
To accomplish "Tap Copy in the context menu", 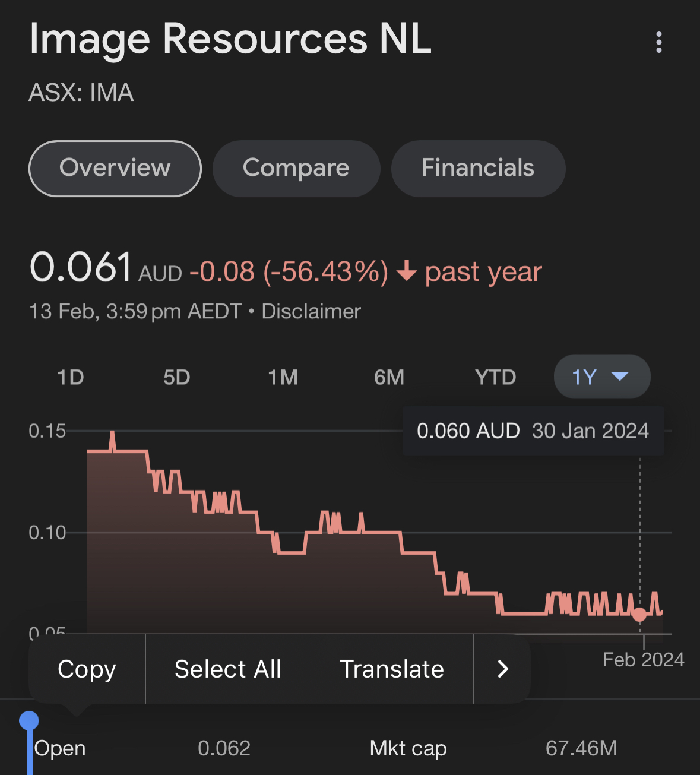I will [x=87, y=669].
